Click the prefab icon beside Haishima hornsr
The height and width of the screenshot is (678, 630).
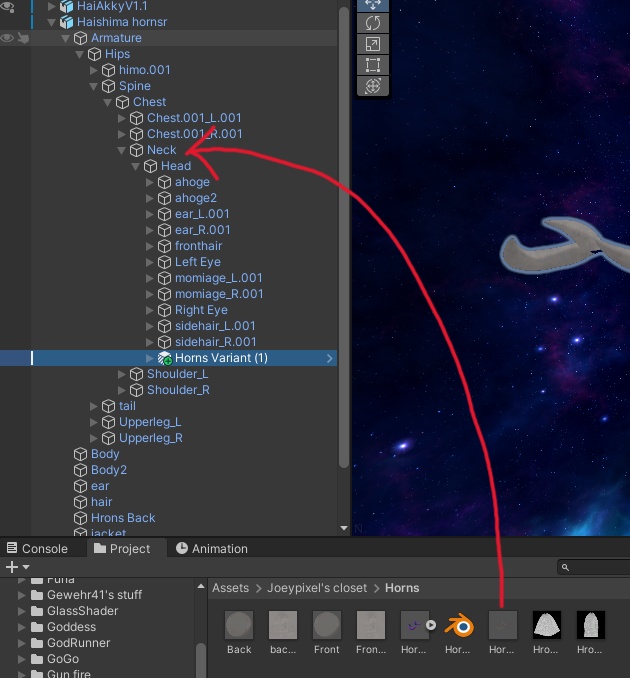[x=66, y=22]
